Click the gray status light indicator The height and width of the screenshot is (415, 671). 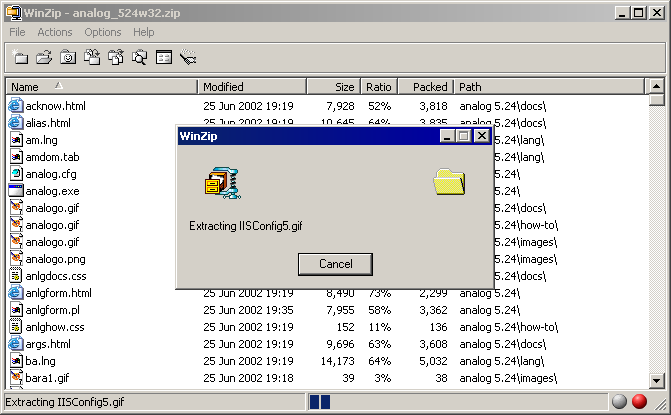pyautogui.click(x=620, y=402)
